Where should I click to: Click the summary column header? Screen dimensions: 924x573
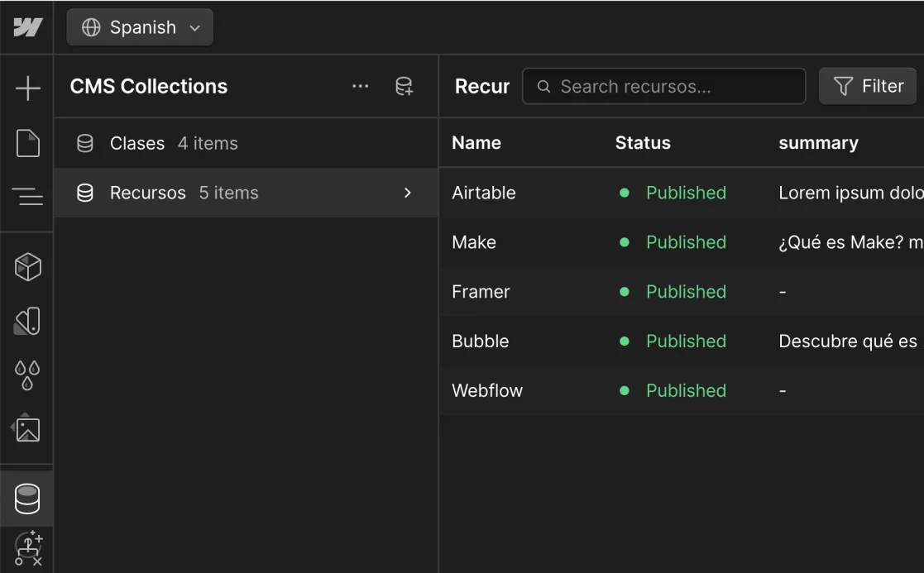[x=818, y=142]
